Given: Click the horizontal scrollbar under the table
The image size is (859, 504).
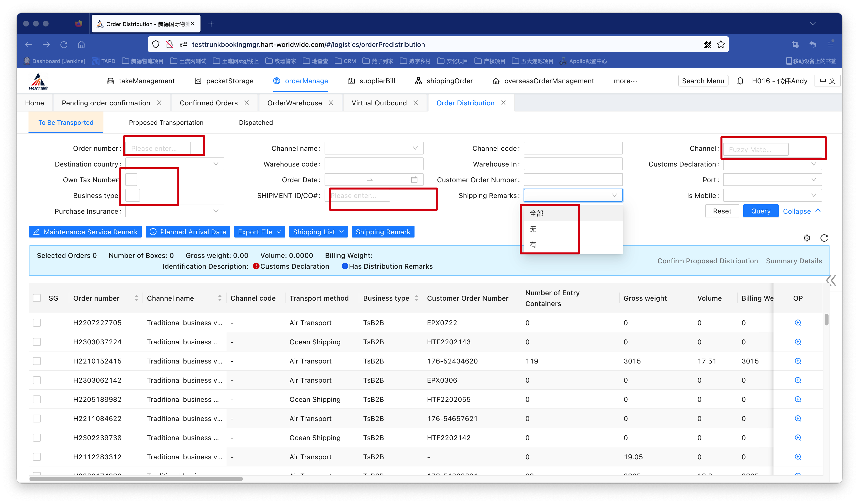Looking at the screenshot, I should pos(136,479).
